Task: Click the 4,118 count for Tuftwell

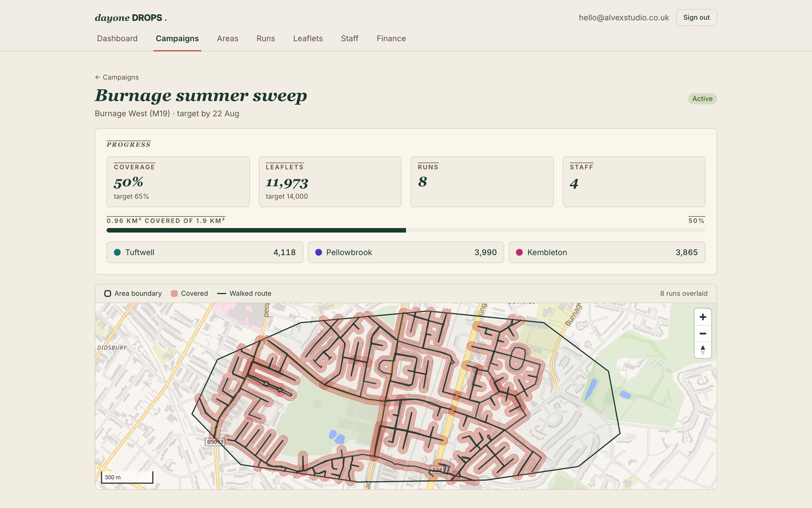Action: click(x=284, y=252)
